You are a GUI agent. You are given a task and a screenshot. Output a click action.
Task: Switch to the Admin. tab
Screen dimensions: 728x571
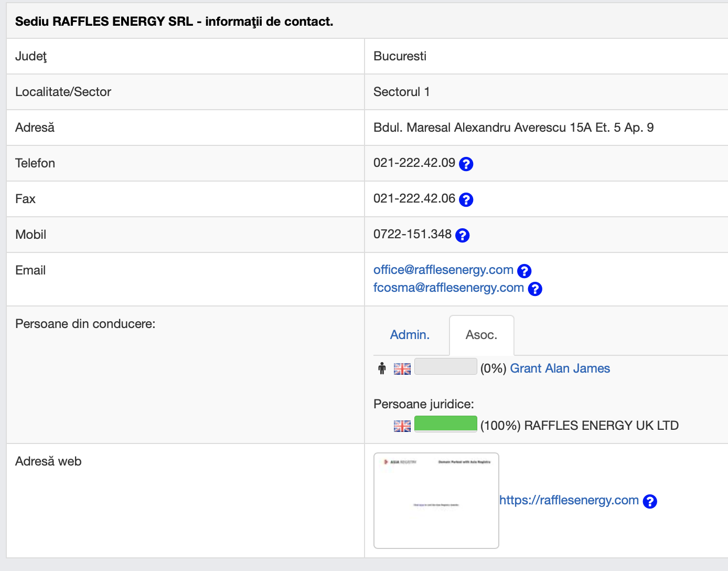410,335
